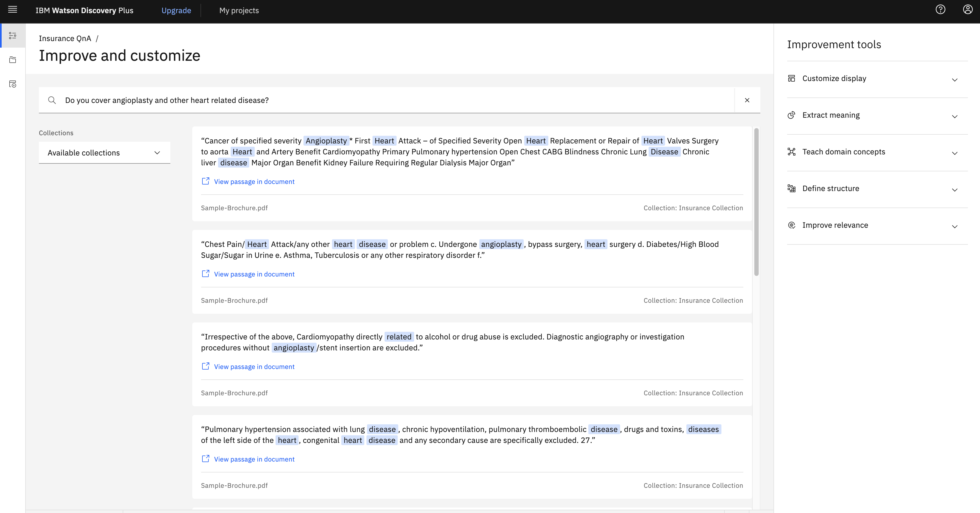
Task: Click the search magnifier icon
Action: pyautogui.click(x=52, y=100)
